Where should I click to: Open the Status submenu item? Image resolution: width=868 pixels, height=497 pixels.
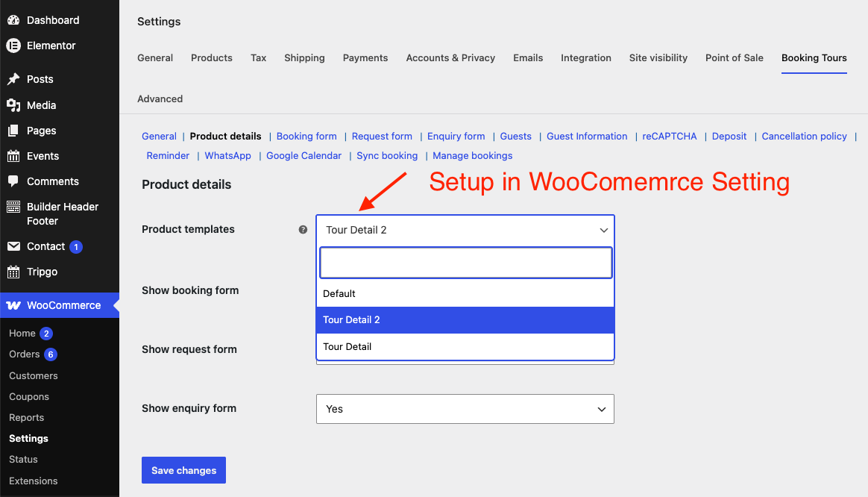click(x=23, y=460)
